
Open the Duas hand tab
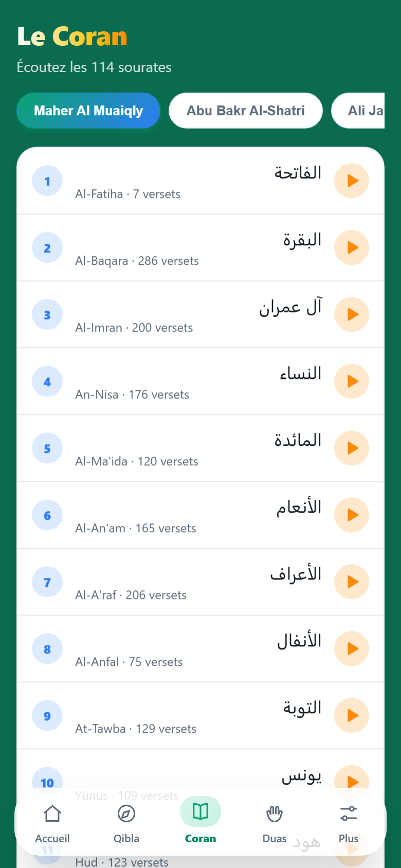pyautogui.click(x=275, y=823)
